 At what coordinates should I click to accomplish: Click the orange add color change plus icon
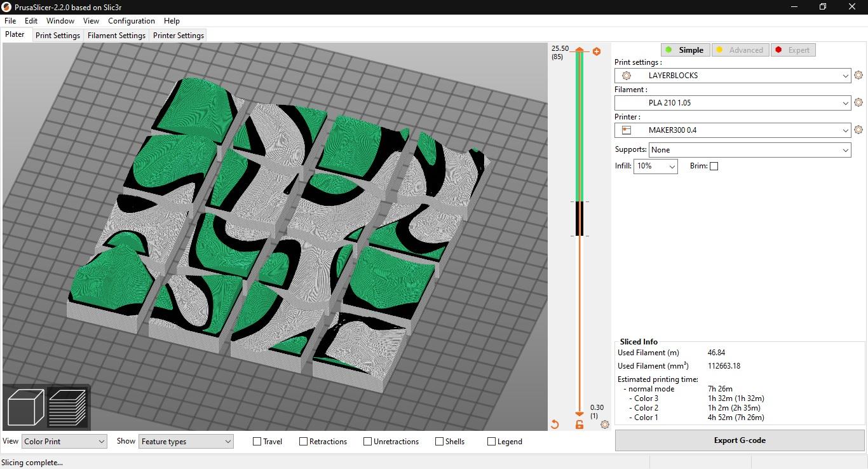pyautogui.click(x=596, y=51)
